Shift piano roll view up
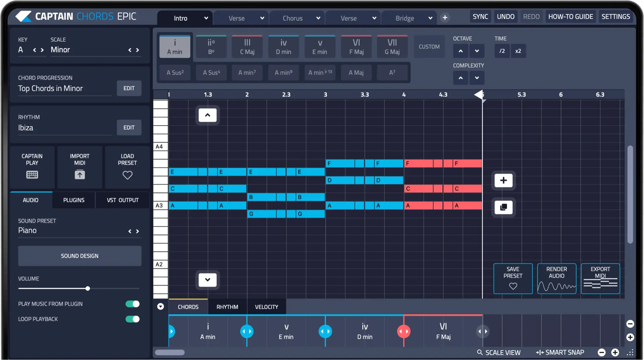644x360 pixels. (x=208, y=115)
